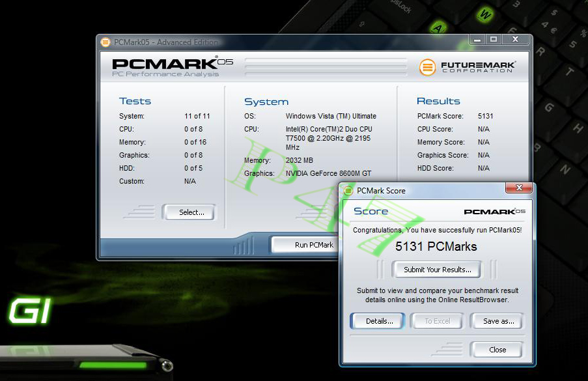Close the PCMark Score dialog with red X
The image size is (588, 381).
(x=518, y=188)
